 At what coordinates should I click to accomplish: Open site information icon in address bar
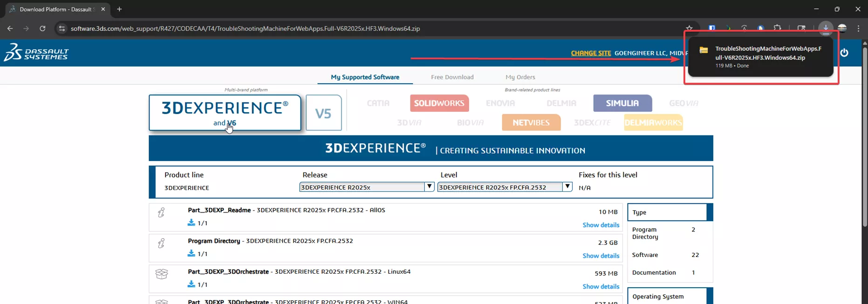pyautogui.click(x=62, y=28)
